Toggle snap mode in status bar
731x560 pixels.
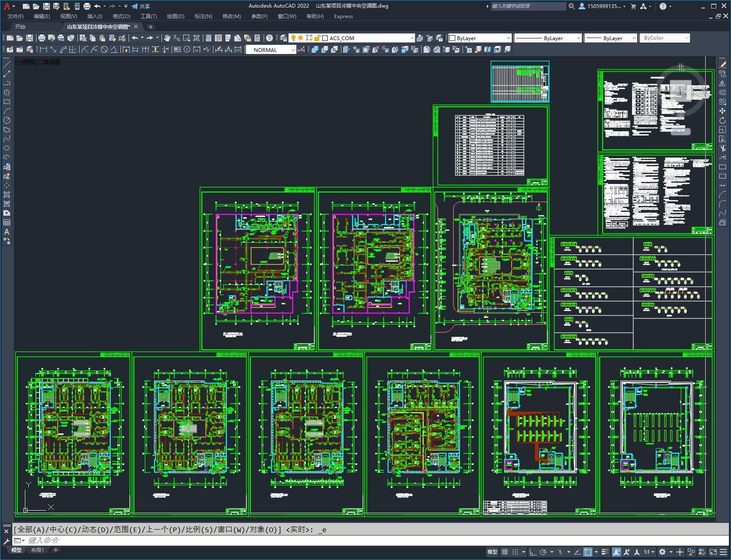[x=515, y=552]
